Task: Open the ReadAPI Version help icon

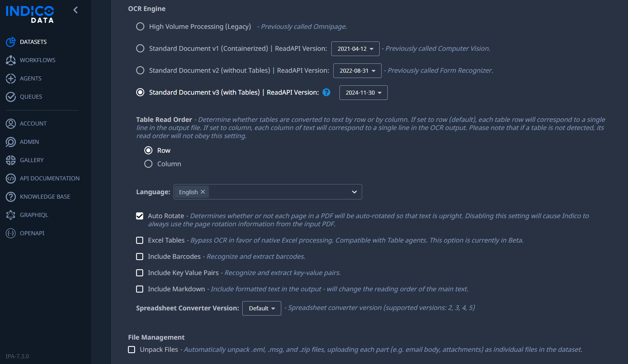Action: (326, 92)
